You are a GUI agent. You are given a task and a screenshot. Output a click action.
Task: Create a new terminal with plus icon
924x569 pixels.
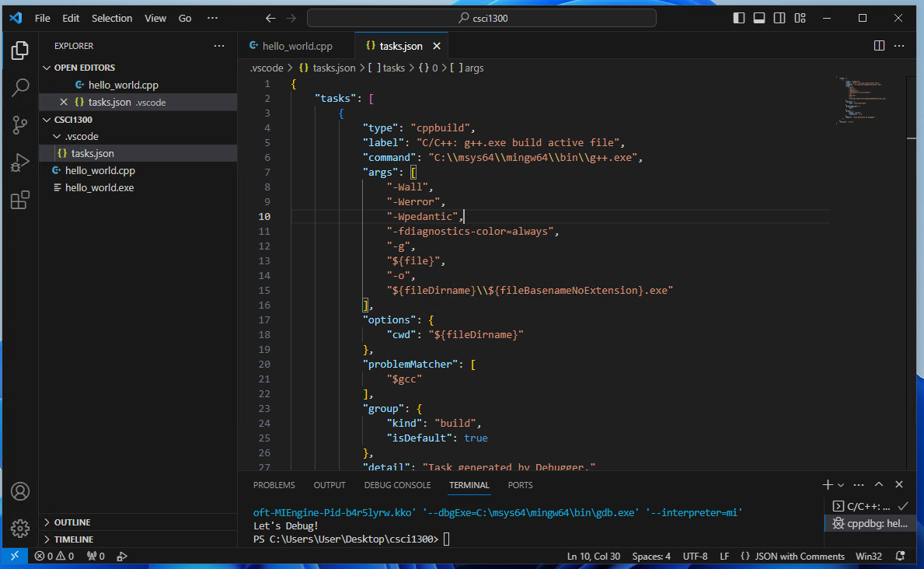click(x=828, y=485)
